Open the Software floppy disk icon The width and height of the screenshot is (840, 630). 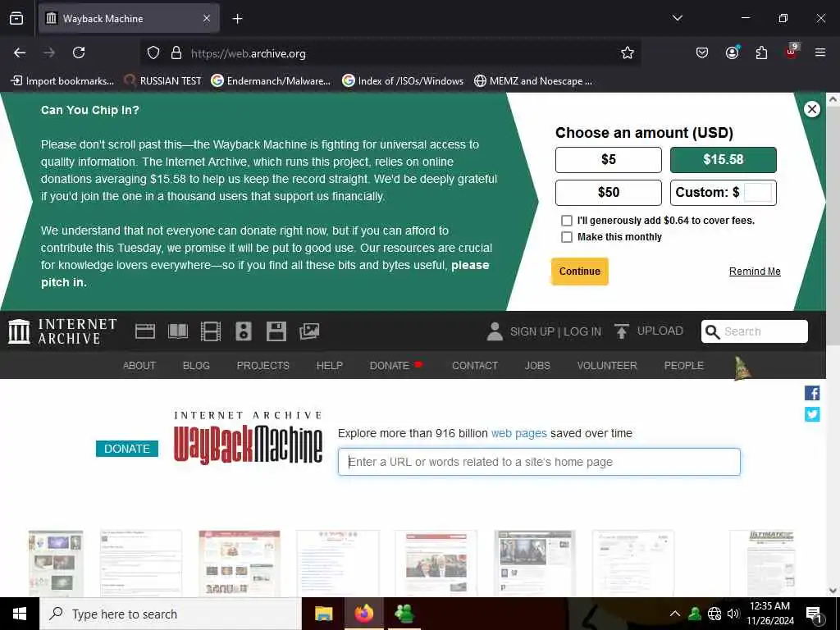(276, 331)
